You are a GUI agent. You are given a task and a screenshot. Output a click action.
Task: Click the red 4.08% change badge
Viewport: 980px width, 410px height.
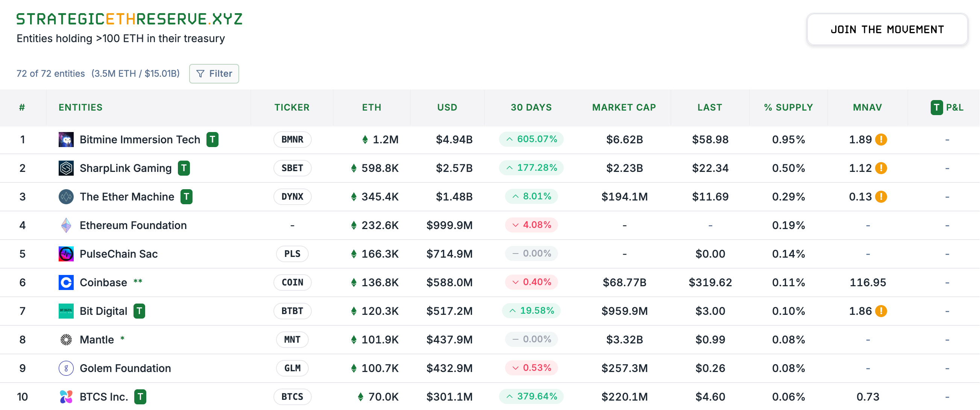pos(531,225)
